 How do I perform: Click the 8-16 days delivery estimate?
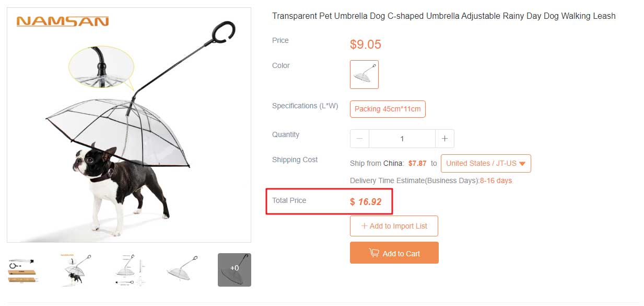point(496,181)
